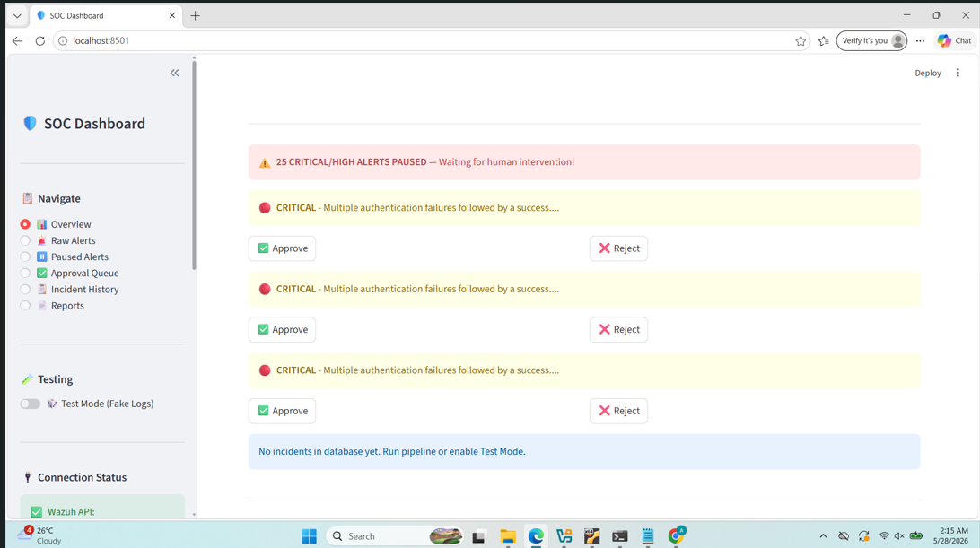Go back with browser back arrow
Screen dimensions: 980x548
18,40
